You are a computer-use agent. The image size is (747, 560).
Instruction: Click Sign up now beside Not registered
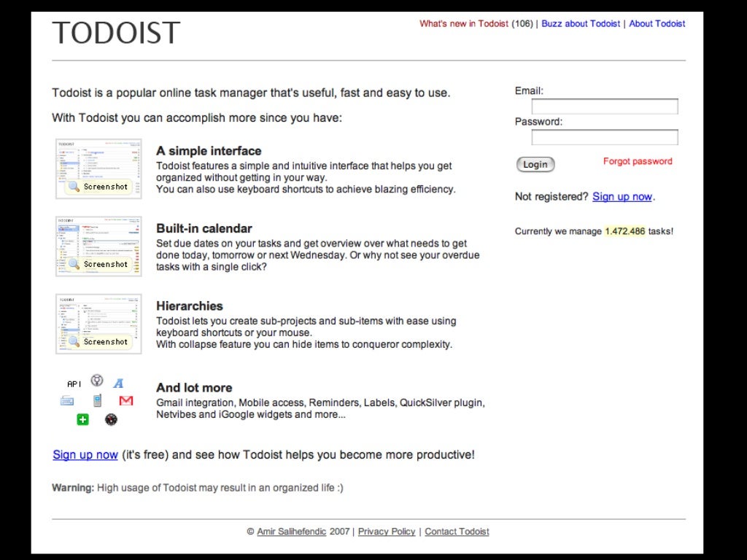point(622,197)
